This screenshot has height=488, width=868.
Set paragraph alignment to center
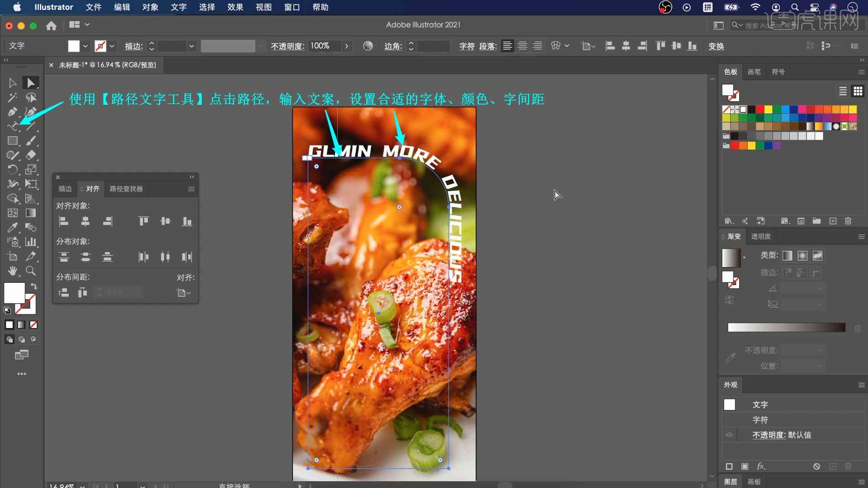point(522,46)
